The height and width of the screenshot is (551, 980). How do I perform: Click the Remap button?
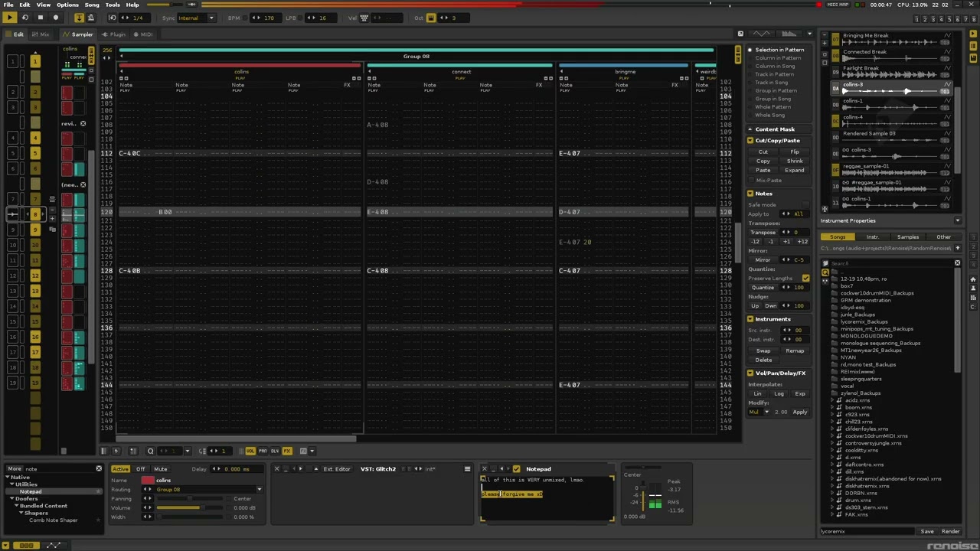tap(795, 350)
